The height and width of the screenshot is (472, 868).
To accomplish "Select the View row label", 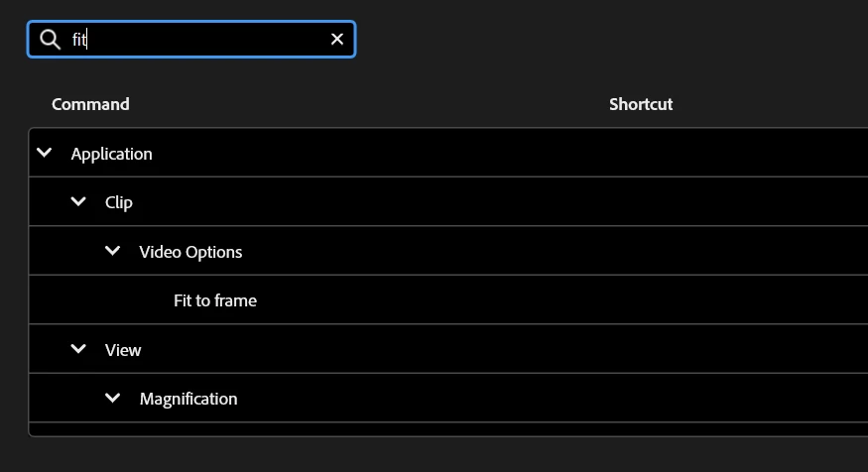I will pyautogui.click(x=123, y=350).
